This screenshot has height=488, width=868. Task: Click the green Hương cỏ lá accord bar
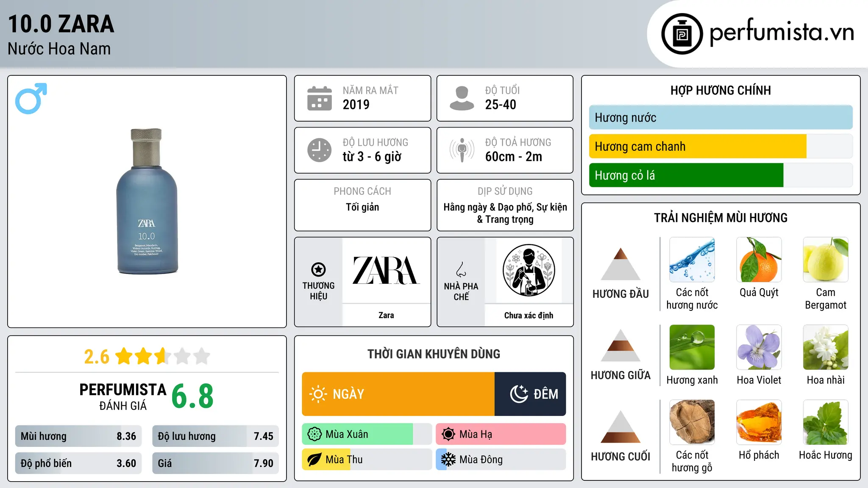point(686,175)
